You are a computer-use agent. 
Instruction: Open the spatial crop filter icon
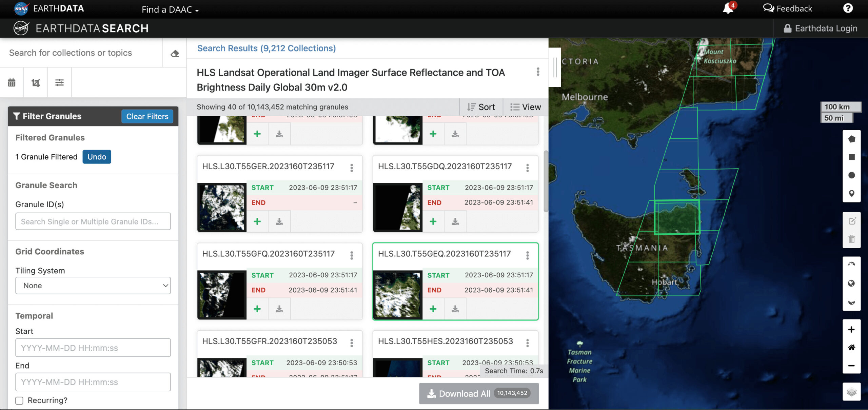pyautogui.click(x=36, y=82)
